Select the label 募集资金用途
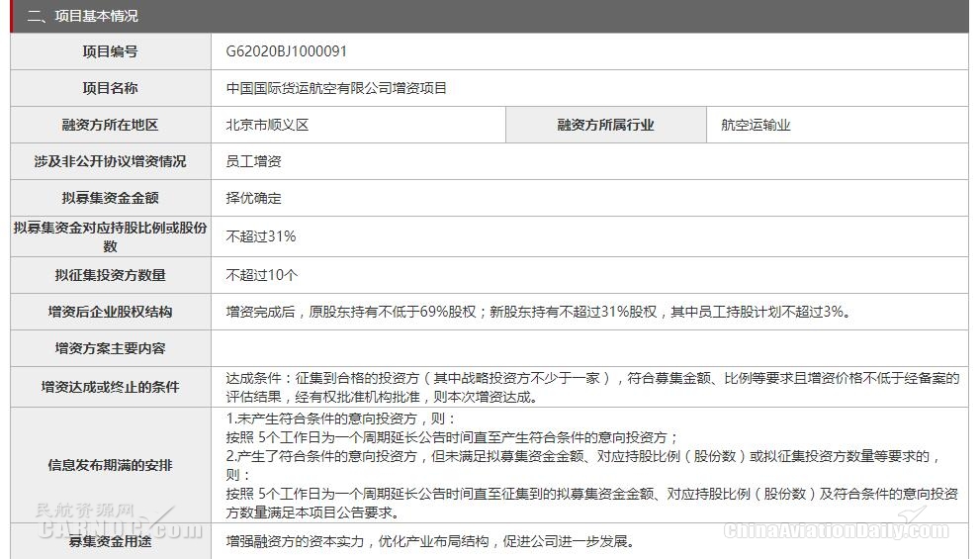The width and height of the screenshot is (980, 559). pyautogui.click(x=110, y=541)
